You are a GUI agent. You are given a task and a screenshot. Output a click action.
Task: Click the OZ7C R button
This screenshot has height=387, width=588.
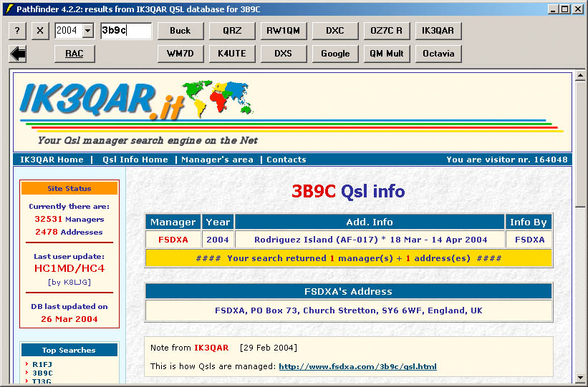(387, 31)
